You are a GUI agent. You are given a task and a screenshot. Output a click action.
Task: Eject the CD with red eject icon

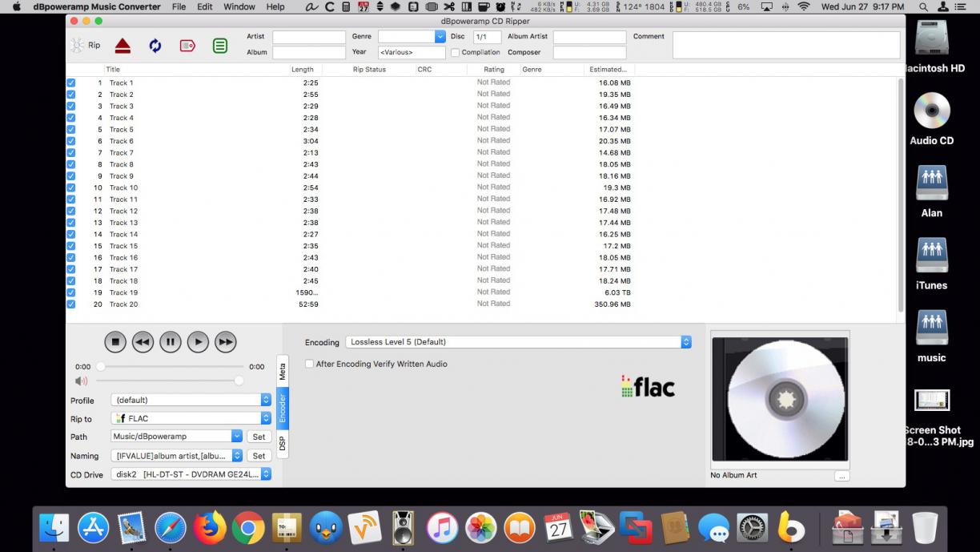pyautogui.click(x=122, y=46)
